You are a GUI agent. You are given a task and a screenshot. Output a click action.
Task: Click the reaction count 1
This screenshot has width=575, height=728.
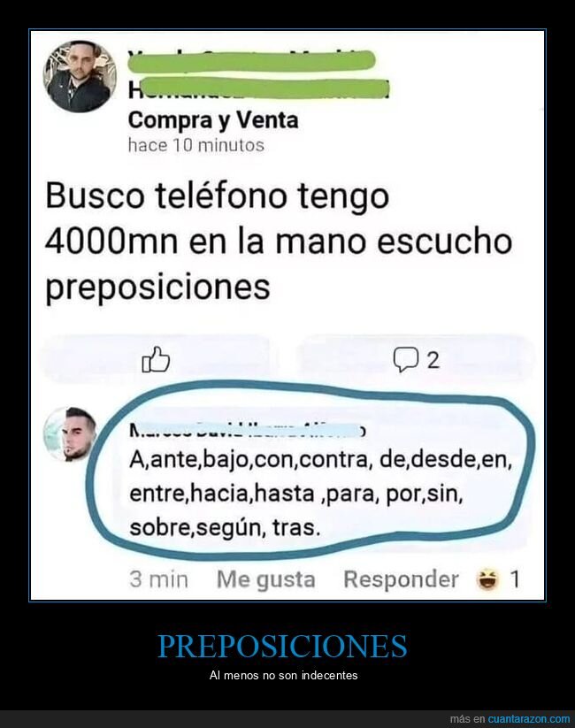[515, 579]
